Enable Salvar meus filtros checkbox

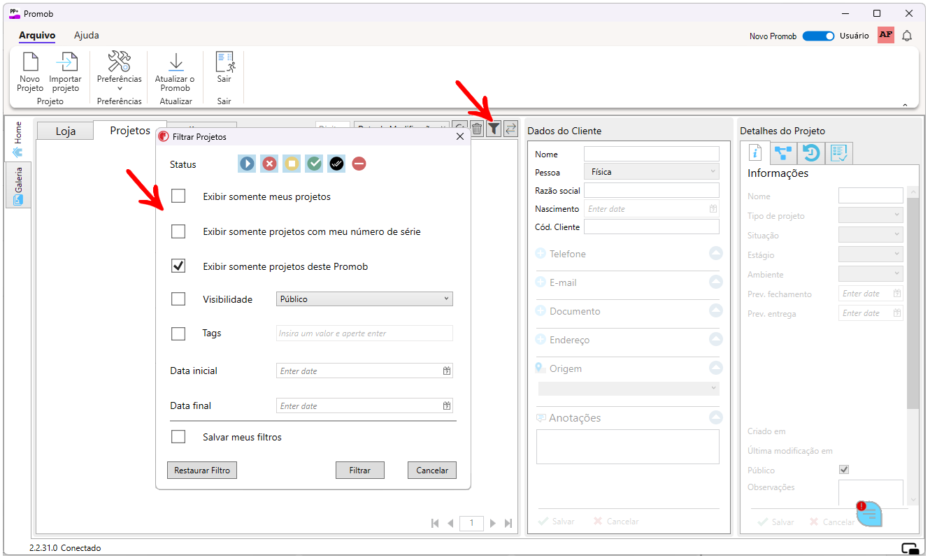[178, 437]
